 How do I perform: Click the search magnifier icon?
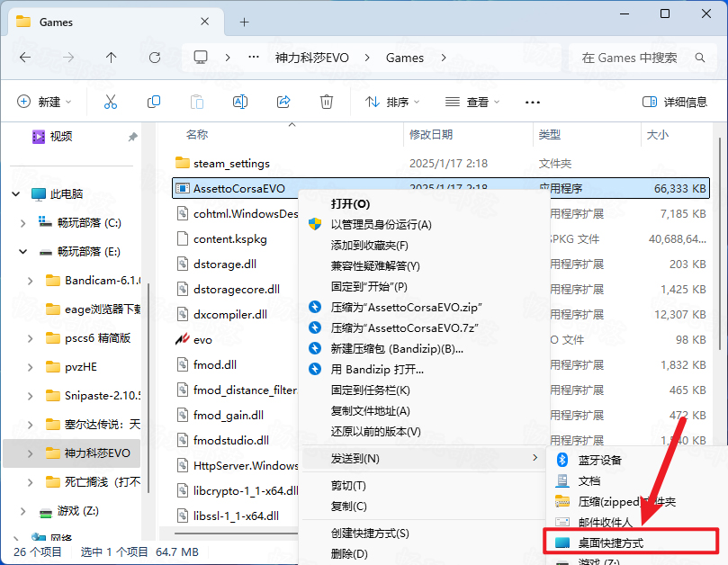pyautogui.click(x=700, y=58)
